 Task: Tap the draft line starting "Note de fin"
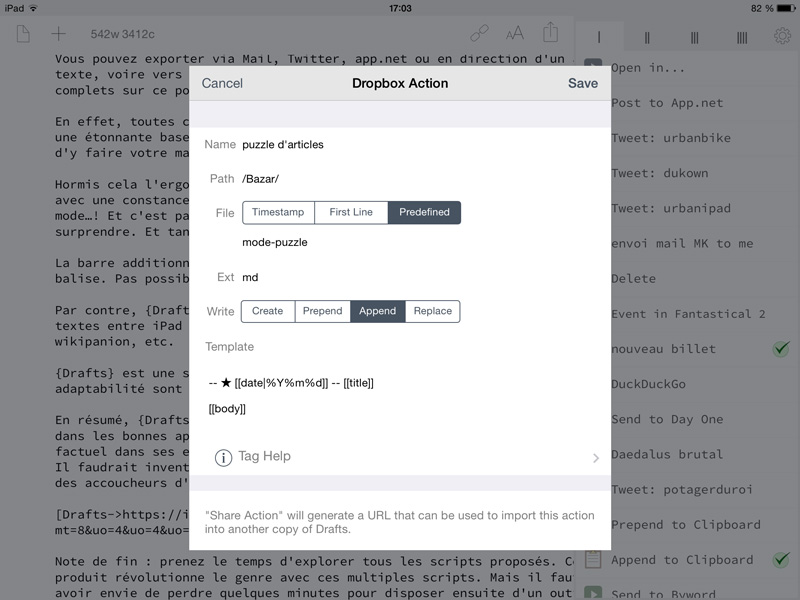pos(314,561)
